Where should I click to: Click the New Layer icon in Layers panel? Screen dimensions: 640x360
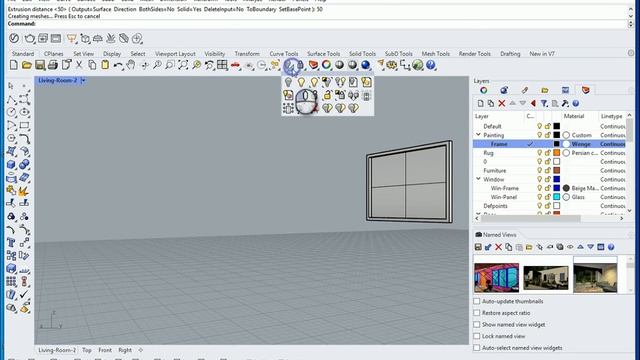tap(481, 104)
